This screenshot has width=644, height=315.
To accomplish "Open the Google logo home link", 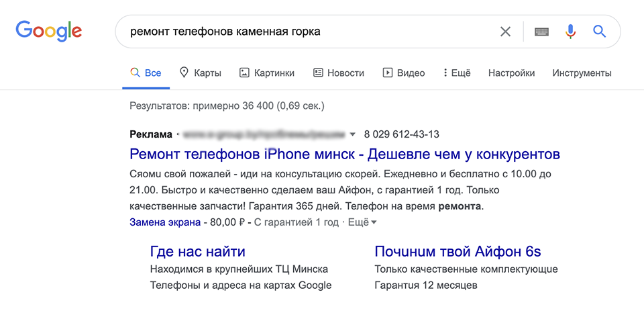I will click(x=49, y=32).
